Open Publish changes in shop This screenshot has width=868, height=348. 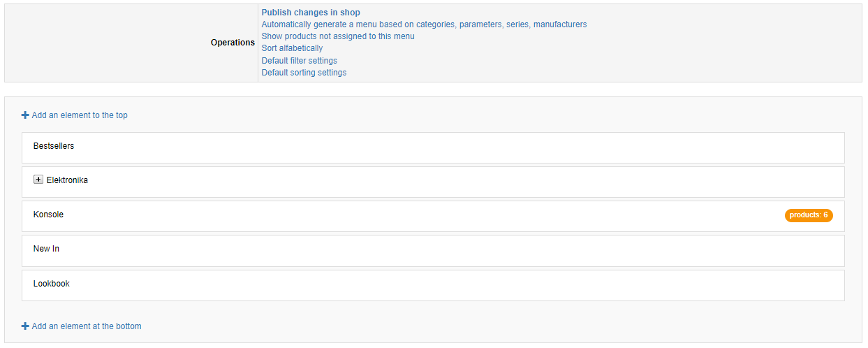click(311, 13)
